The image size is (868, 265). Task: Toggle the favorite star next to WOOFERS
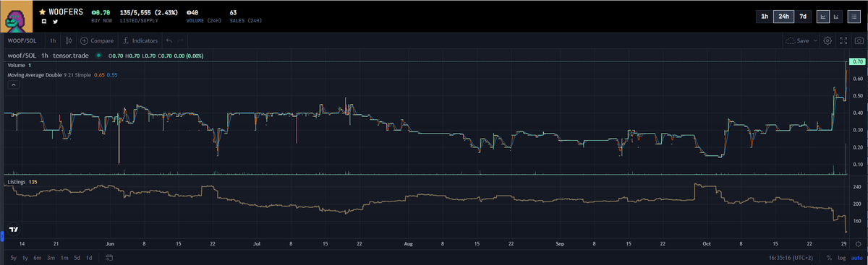(x=42, y=12)
